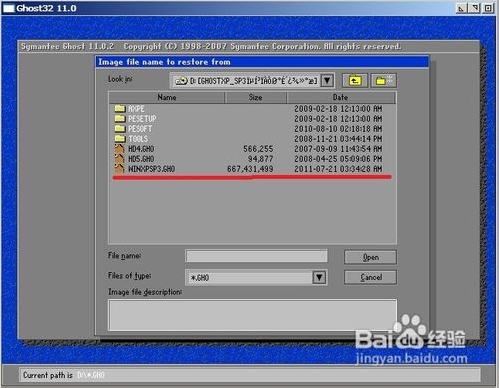Go up one folder level icon

click(355, 81)
